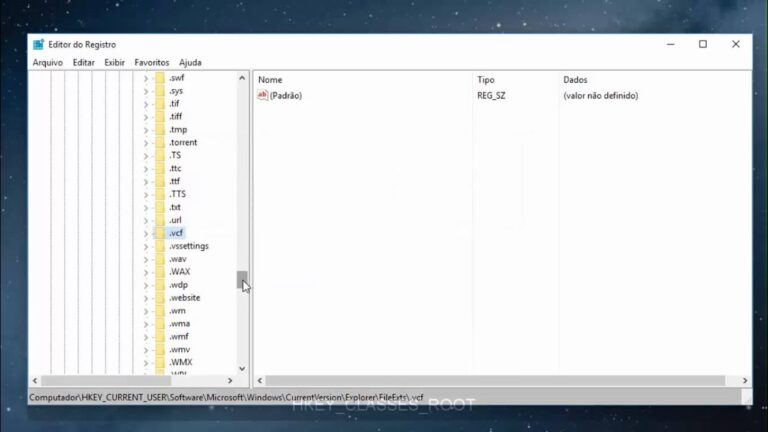
Task: Click the .swf folder icon
Action: [160, 78]
